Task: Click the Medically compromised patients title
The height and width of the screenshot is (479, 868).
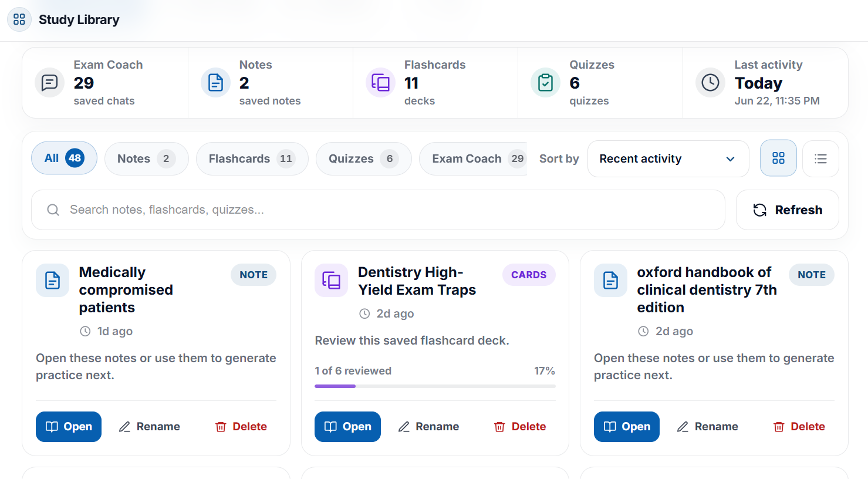Action: pos(126,290)
